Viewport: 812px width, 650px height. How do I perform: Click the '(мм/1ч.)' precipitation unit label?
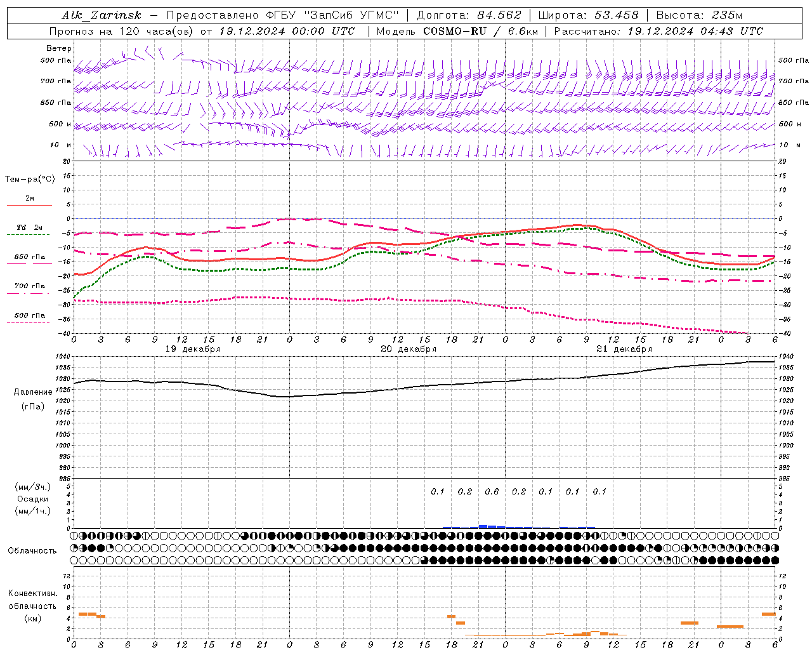point(33,511)
